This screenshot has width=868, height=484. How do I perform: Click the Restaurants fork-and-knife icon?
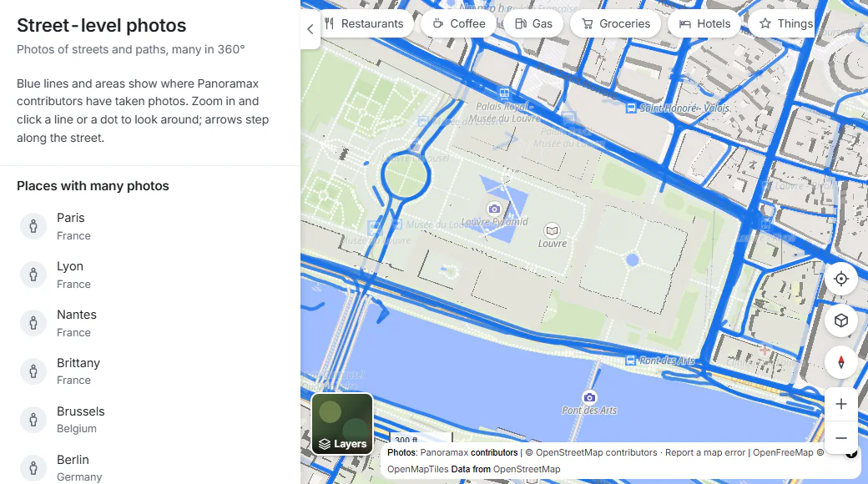330,24
